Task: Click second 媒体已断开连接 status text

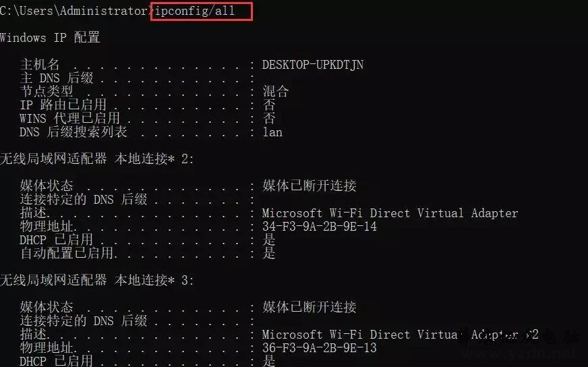Action: pos(310,308)
